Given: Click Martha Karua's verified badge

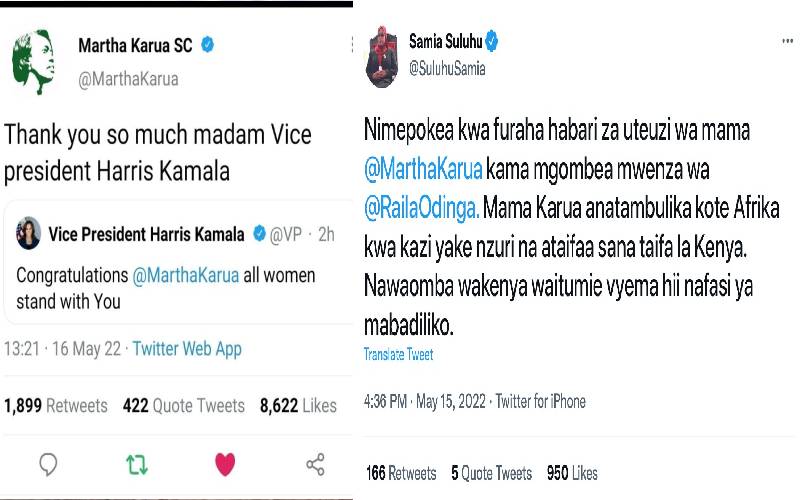Looking at the screenshot, I should 208,45.
